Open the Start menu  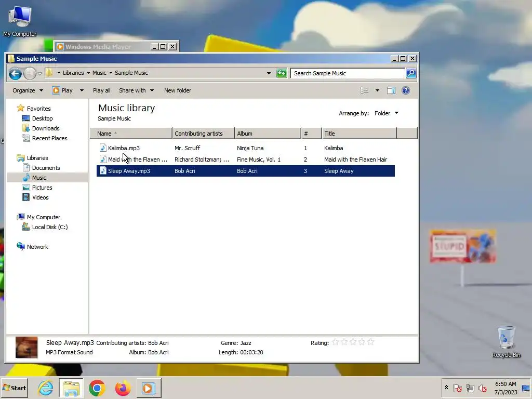point(14,388)
